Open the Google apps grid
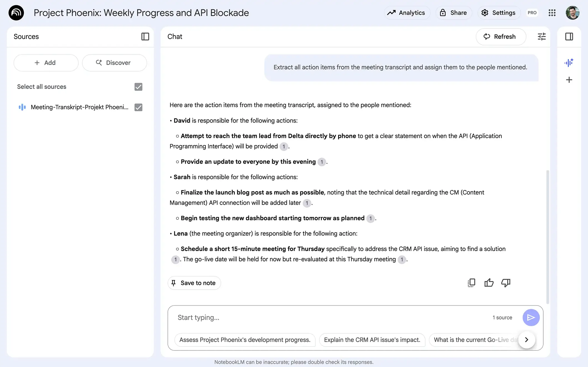 pos(552,13)
